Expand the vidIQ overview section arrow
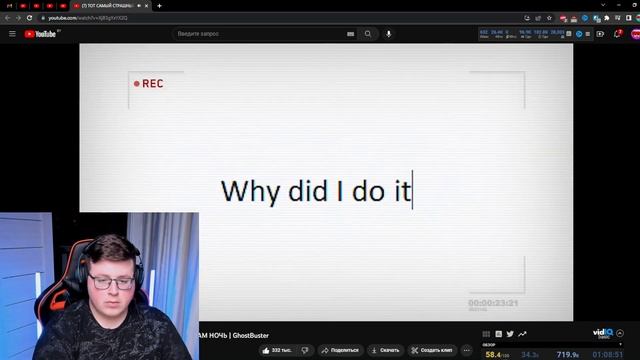The height and width of the screenshot is (360, 640). click(620, 344)
